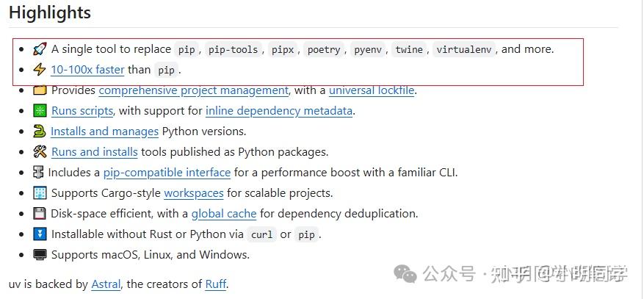644x299 pixels.
Task: Follow the 'Runs and installs' link
Action: (x=95, y=152)
